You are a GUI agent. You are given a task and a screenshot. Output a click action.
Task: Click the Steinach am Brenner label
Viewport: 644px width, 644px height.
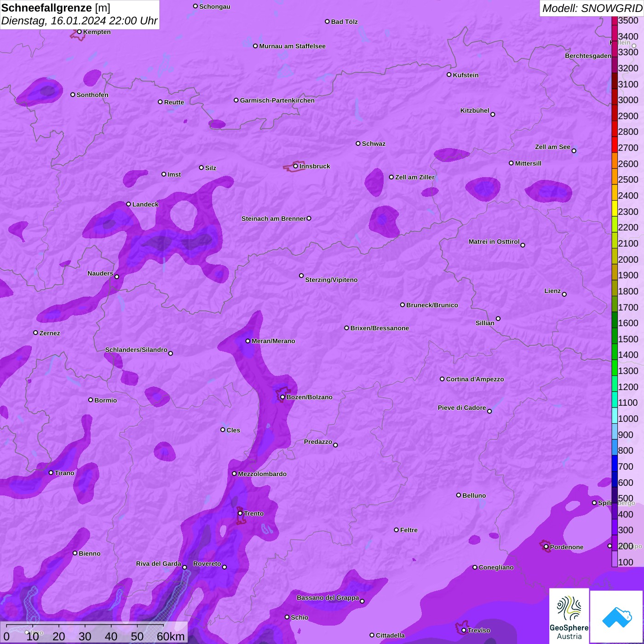pyautogui.click(x=273, y=218)
